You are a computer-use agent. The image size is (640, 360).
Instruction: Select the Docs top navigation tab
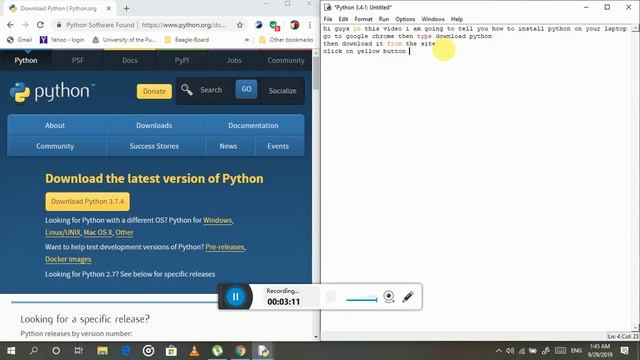click(130, 60)
